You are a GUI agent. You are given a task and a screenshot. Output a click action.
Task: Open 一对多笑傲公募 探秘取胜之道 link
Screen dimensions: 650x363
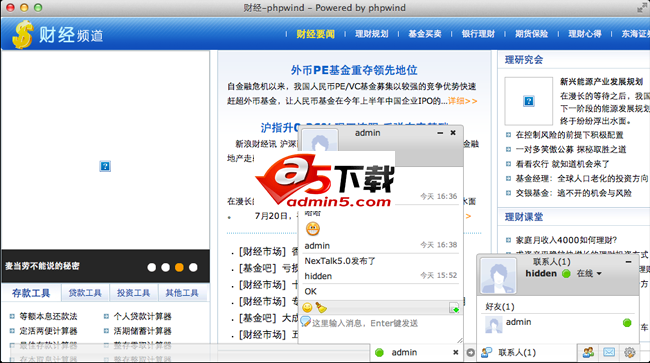[571, 149]
